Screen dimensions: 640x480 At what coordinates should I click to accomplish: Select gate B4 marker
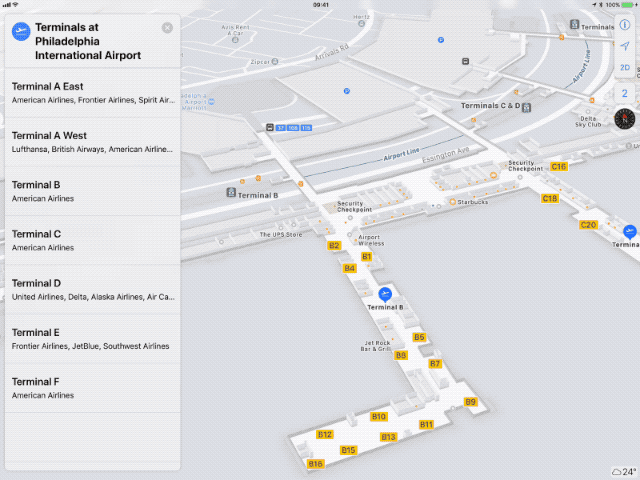pos(349,268)
